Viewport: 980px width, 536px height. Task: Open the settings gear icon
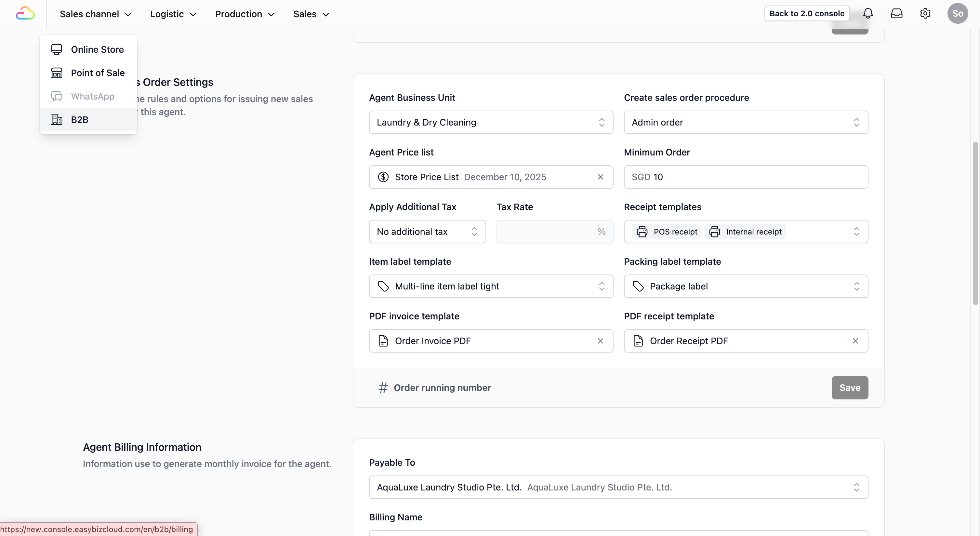click(x=925, y=14)
